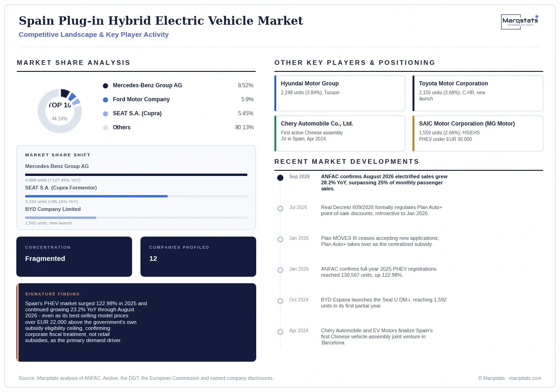Click the Other Key Players & Positioning heading
This screenshot has height=392, width=560.
pos(355,63)
